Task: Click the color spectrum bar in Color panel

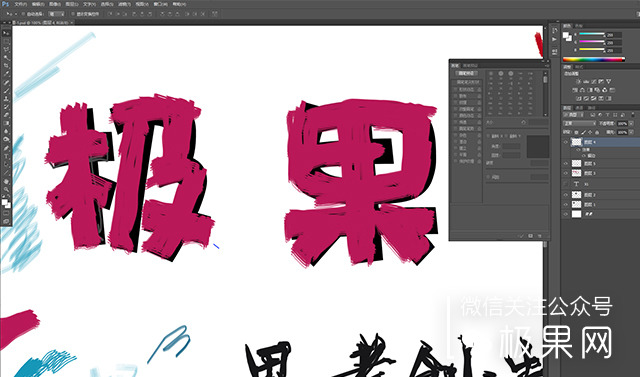Action: pyautogui.click(x=594, y=59)
